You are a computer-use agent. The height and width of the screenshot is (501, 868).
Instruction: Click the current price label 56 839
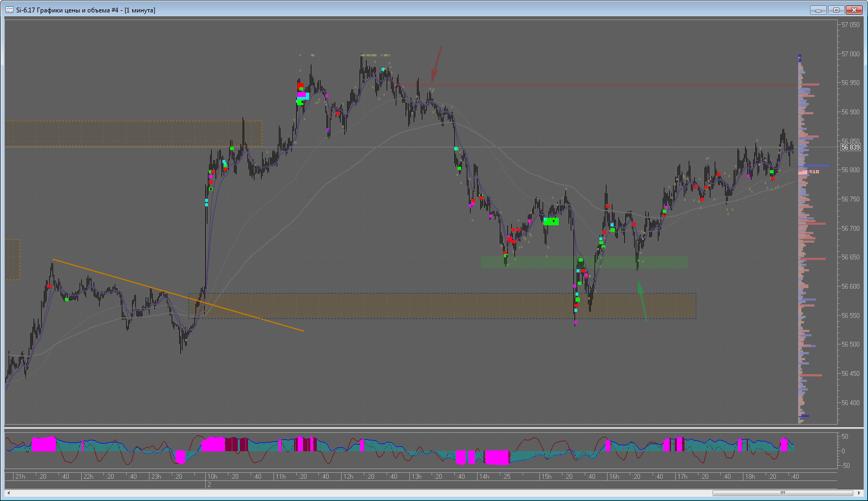point(850,147)
